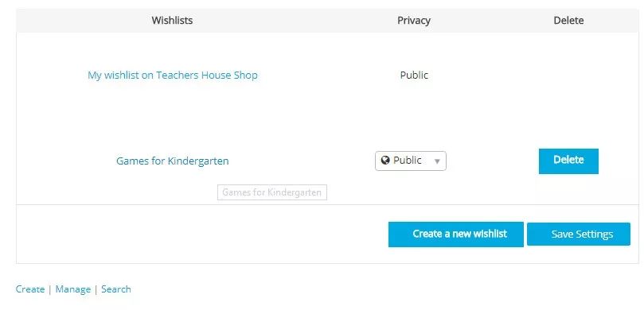Expand the Public privacy dropdown arrow
The width and height of the screenshot is (644, 310).
coord(437,161)
